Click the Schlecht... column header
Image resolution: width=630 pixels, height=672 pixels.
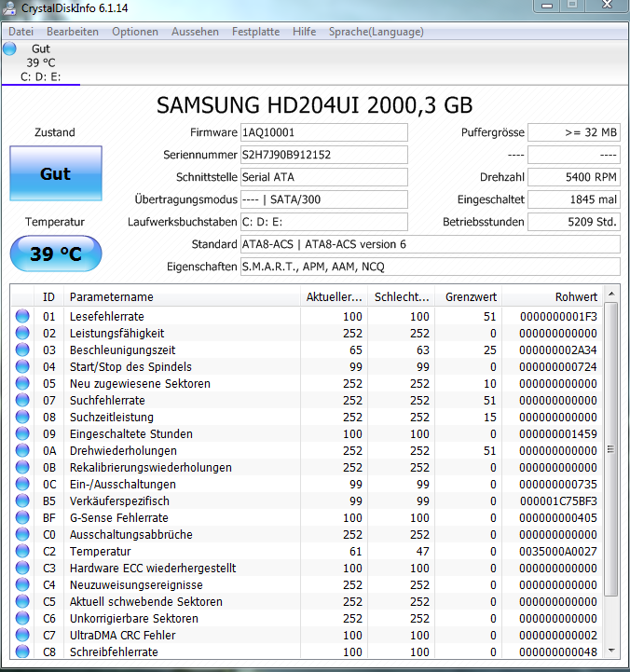[401, 296]
